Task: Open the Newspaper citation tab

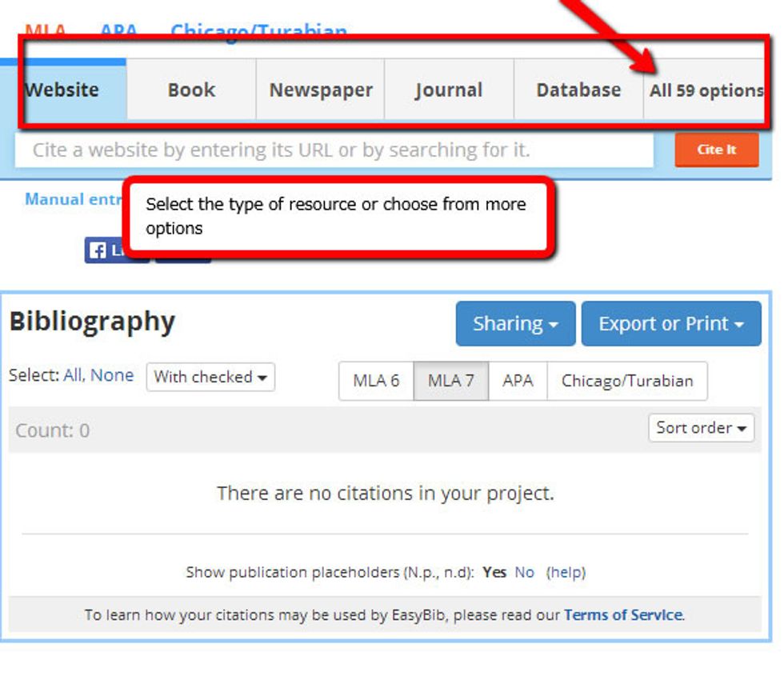Action: [x=321, y=90]
